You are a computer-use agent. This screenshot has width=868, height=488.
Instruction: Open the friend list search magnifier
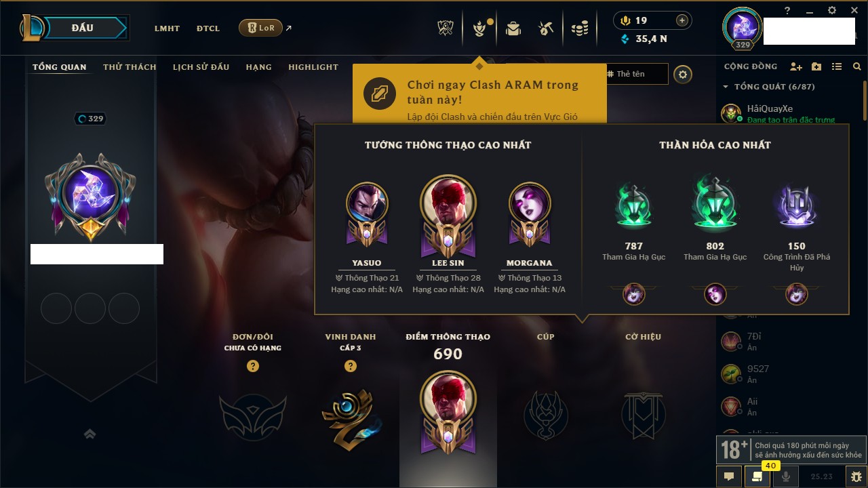(857, 66)
